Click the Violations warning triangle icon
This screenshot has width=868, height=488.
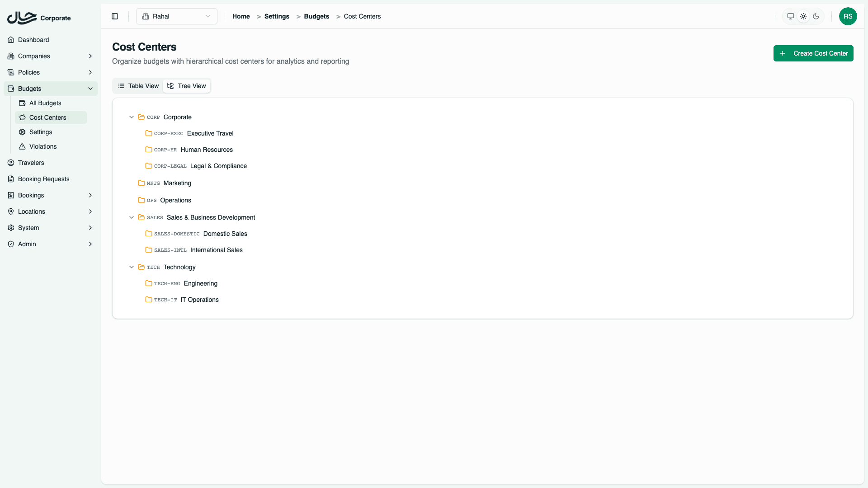tap(22, 146)
